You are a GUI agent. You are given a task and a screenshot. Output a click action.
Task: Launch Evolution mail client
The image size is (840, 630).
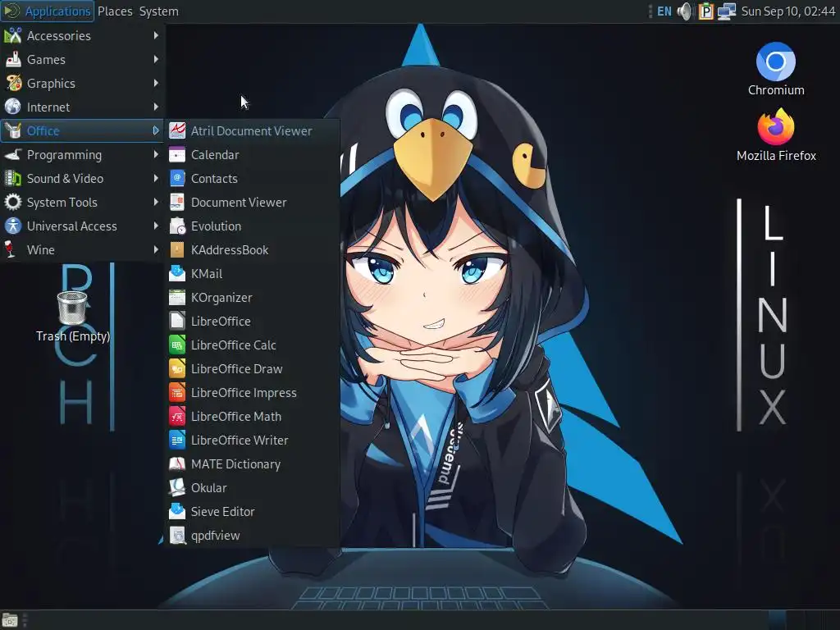252,226
